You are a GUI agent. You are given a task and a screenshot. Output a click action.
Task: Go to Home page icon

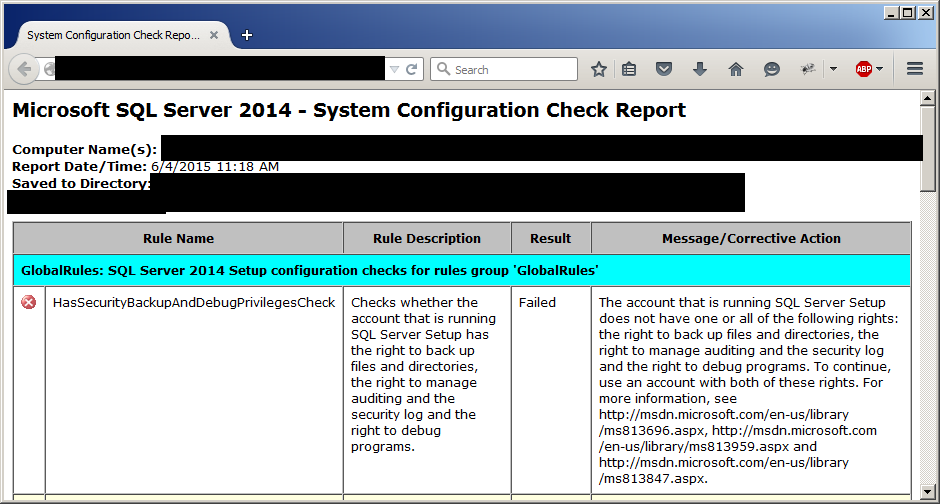pyautogui.click(x=736, y=70)
